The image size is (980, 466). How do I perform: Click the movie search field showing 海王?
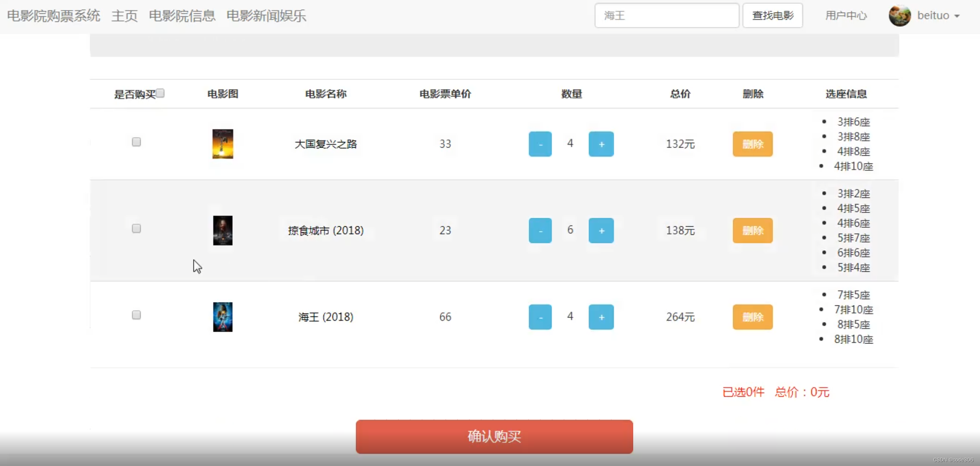667,16
